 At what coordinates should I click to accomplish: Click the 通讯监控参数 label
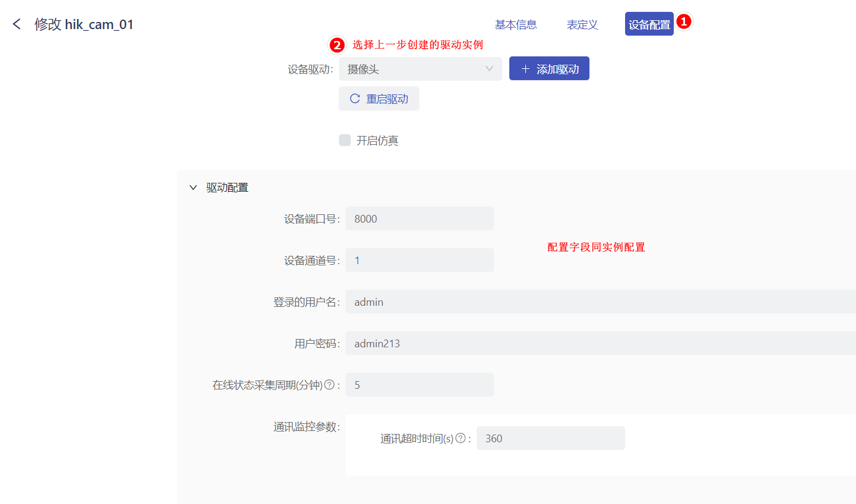[x=307, y=427]
